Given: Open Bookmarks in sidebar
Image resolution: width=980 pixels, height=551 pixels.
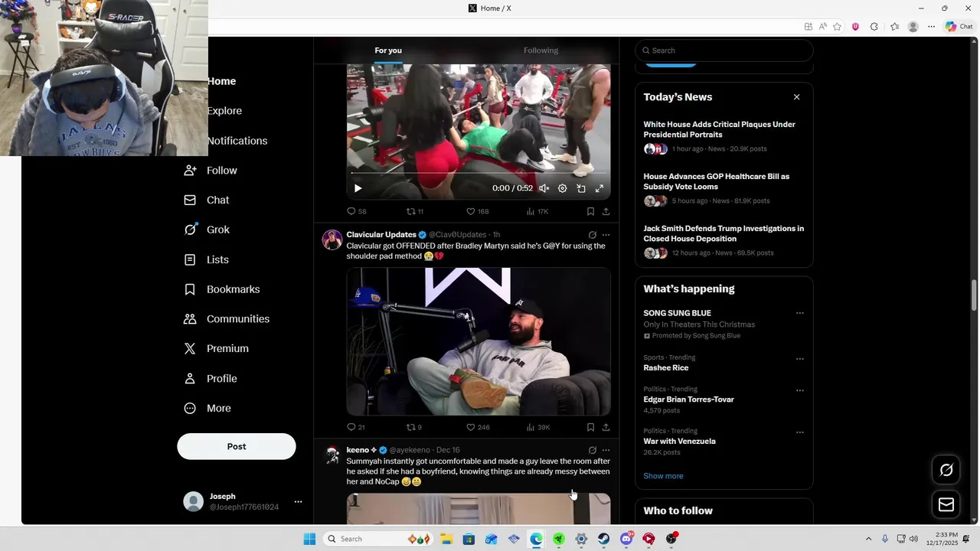Looking at the screenshot, I should pyautogui.click(x=222, y=289).
